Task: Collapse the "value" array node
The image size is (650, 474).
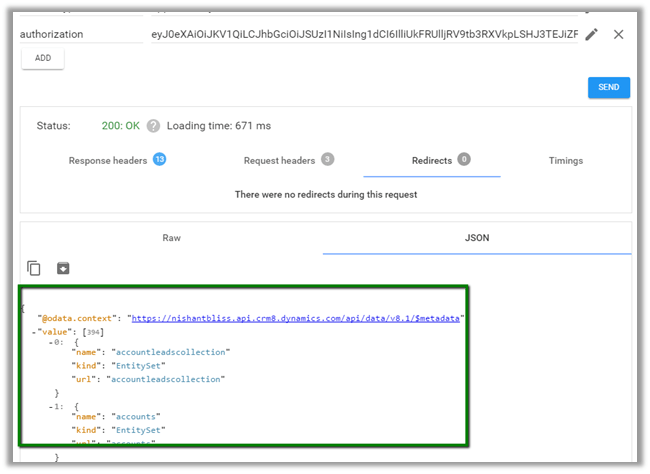Action: pos(35,331)
